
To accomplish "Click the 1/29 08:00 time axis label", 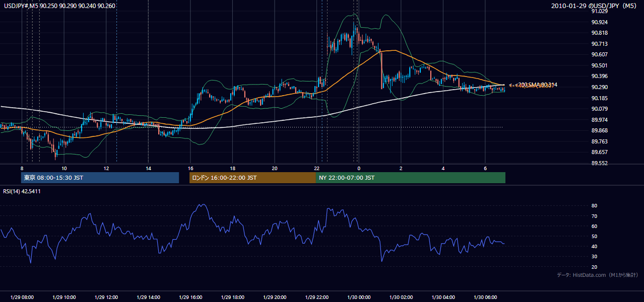I will coord(22,297).
